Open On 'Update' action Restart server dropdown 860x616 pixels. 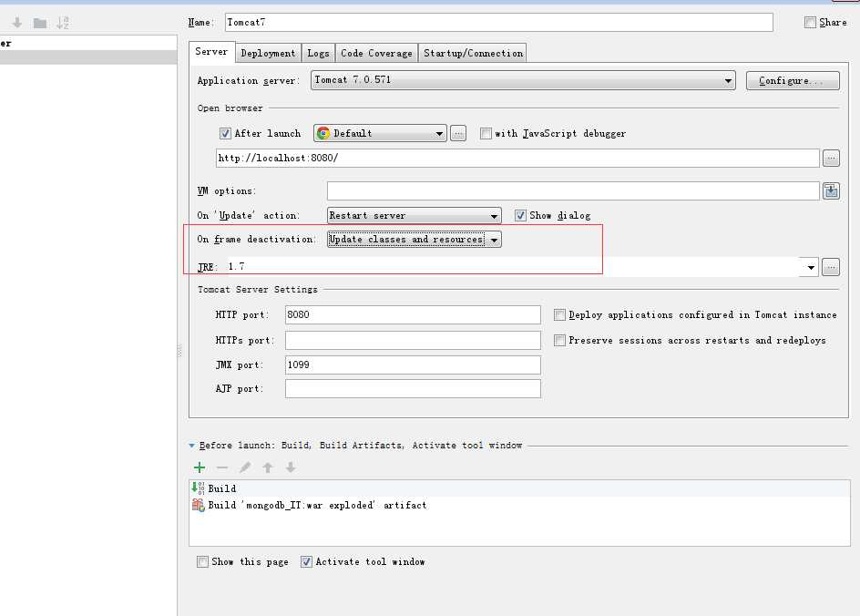pyautogui.click(x=415, y=216)
